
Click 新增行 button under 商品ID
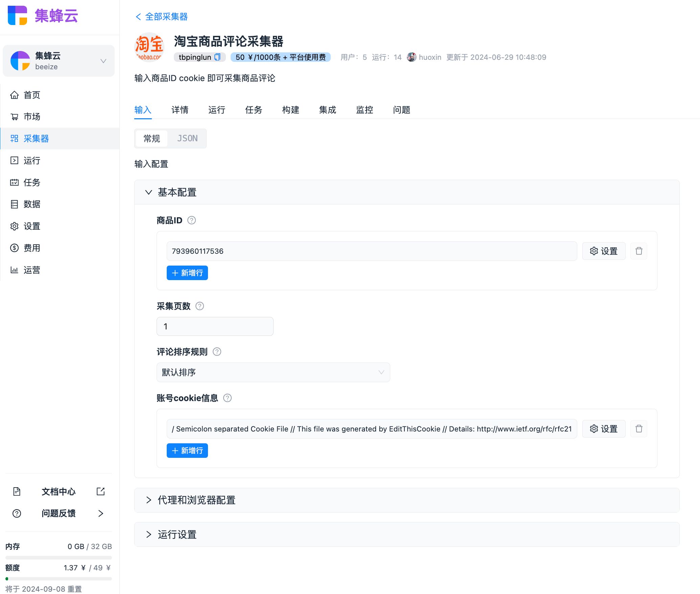coord(187,273)
